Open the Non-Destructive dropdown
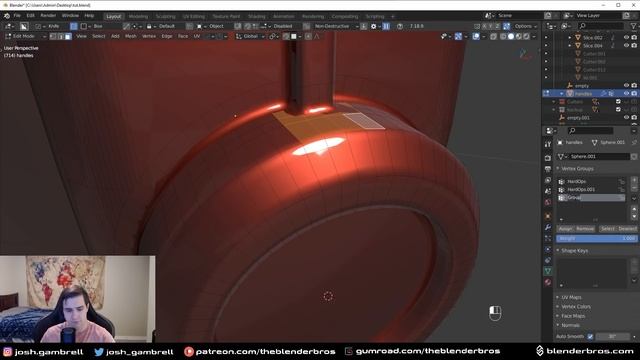Screen dimensions: 640x360 [336, 26]
